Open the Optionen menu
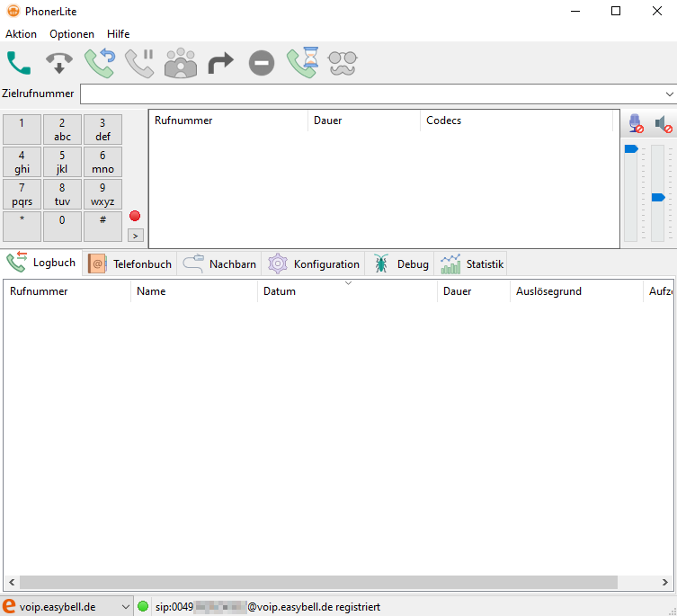 pos(72,34)
